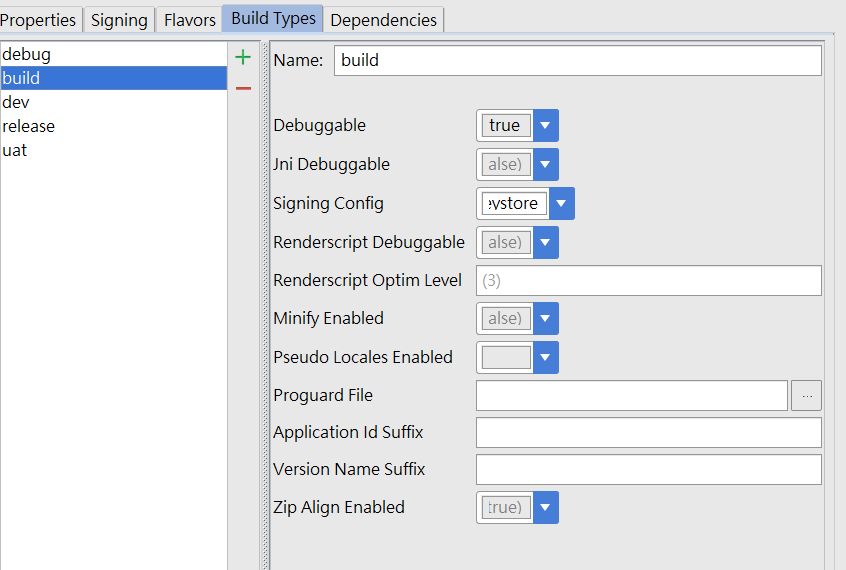The width and height of the screenshot is (846, 570).
Task: Click the red minus remove build type icon
Action: [243, 88]
